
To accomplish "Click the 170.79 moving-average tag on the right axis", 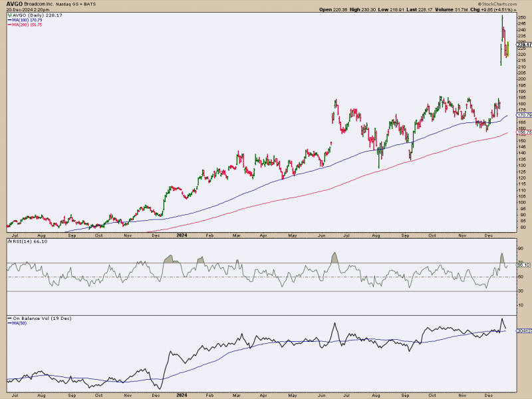I will pyautogui.click(x=525, y=115).
